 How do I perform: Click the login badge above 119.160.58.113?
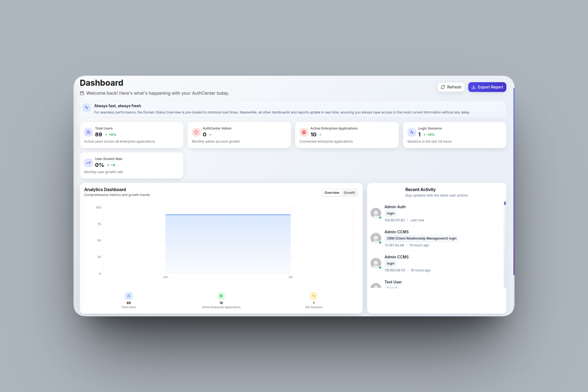pos(390,263)
